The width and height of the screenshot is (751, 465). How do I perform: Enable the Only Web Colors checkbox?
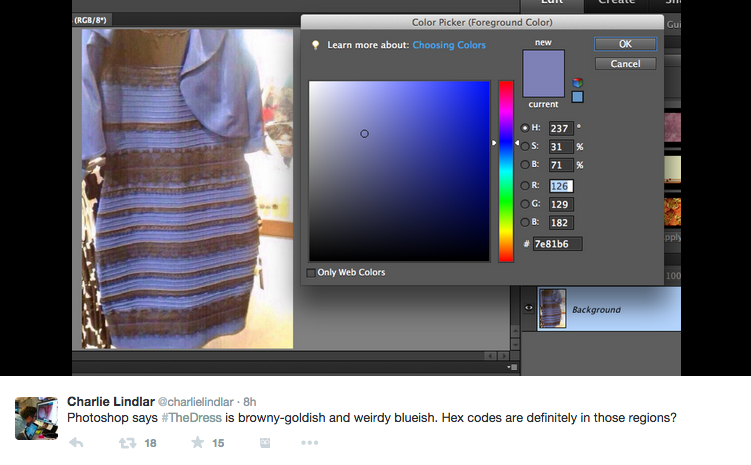(311, 272)
